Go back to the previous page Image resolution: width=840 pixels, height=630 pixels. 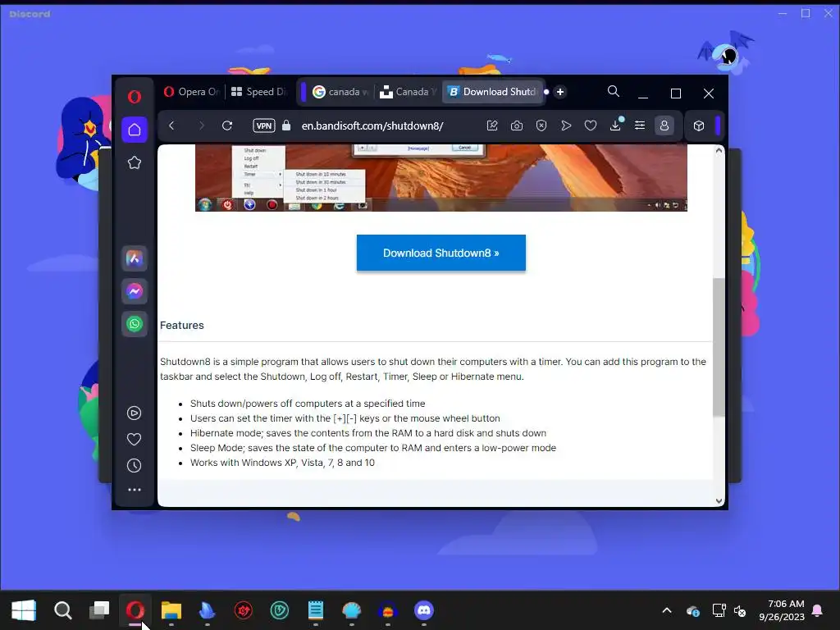tap(171, 126)
